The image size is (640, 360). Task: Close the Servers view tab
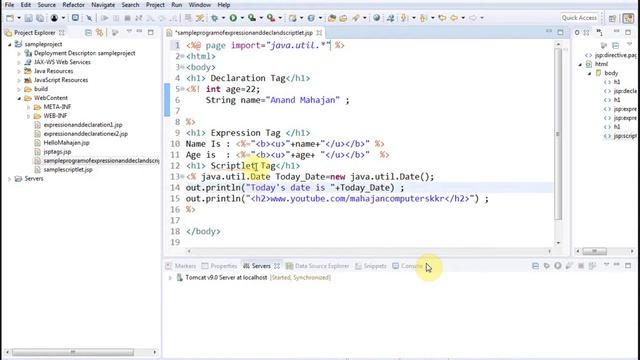(277, 266)
